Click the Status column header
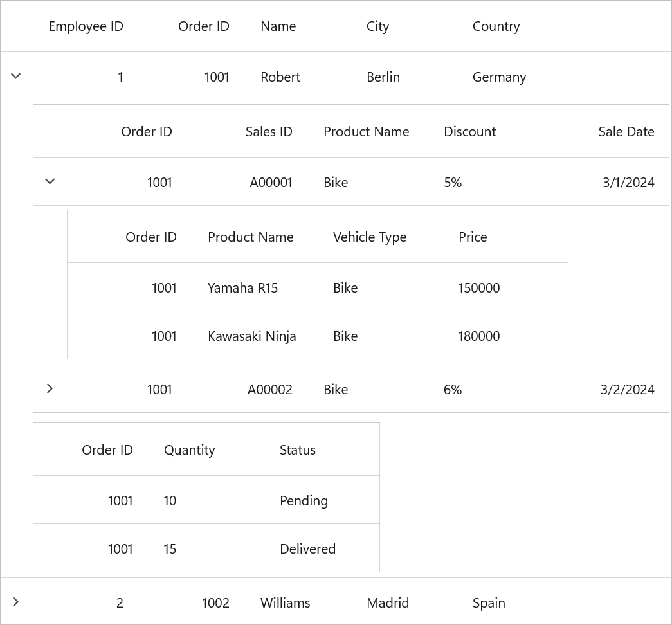The image size is (672, 625). click(x=297, y=450)
